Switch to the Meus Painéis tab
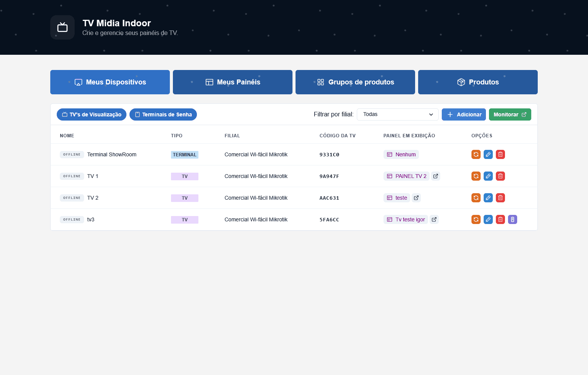 pos(233,82)
